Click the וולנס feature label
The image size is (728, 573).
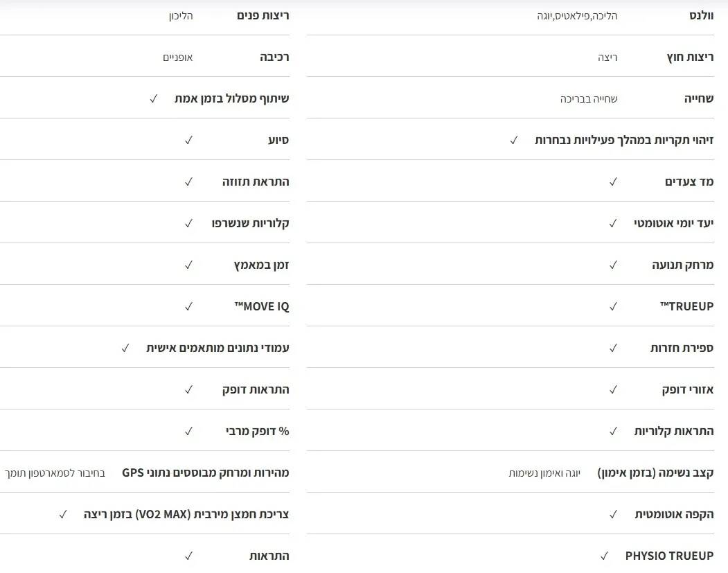pos(697,15)
